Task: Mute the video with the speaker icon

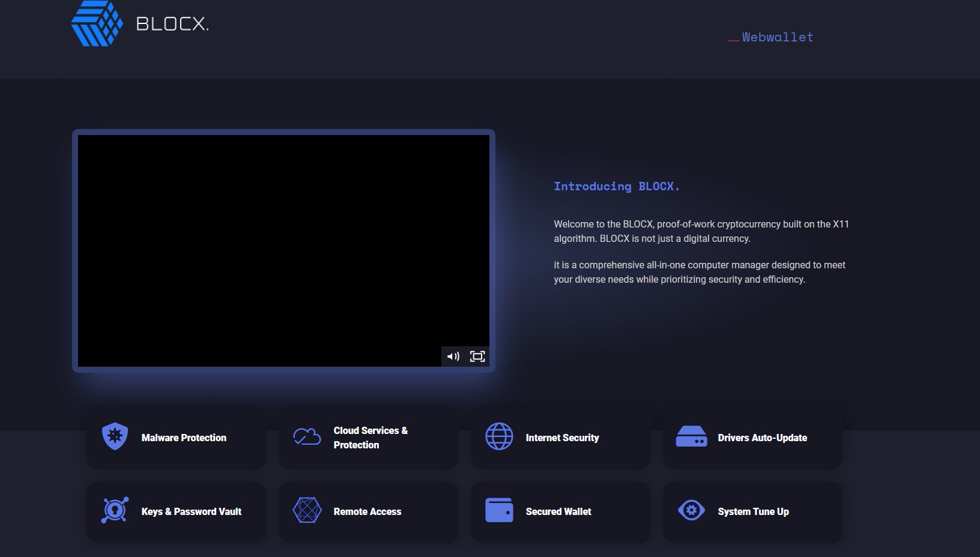Action: pyautogui.click(x=453, y=357)
